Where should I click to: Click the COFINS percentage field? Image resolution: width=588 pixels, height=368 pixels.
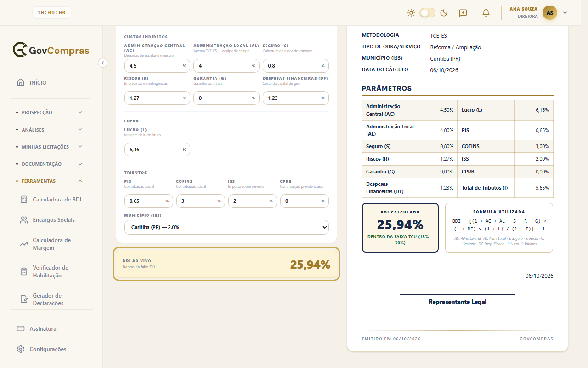[x=201, y=201]
